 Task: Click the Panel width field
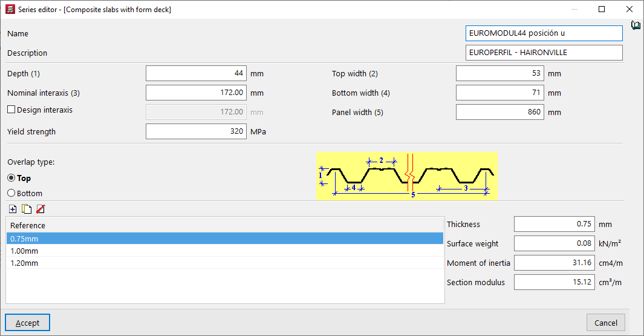tap(500, 112)
